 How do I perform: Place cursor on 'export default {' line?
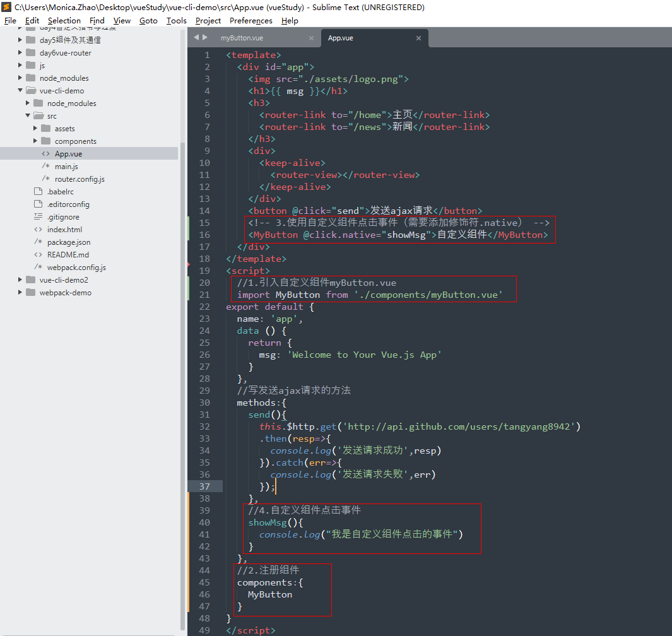pos(270,307)
